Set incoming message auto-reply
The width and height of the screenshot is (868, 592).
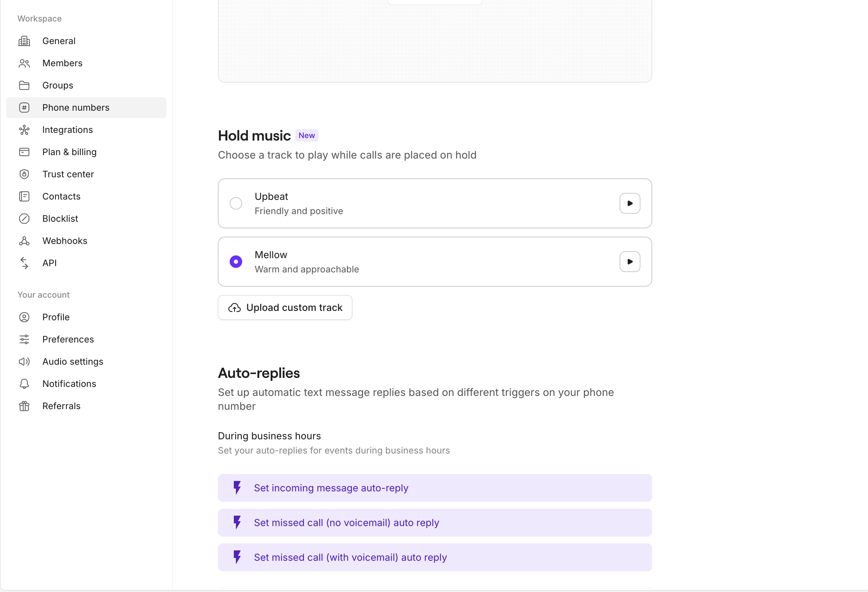click(331, 488)
